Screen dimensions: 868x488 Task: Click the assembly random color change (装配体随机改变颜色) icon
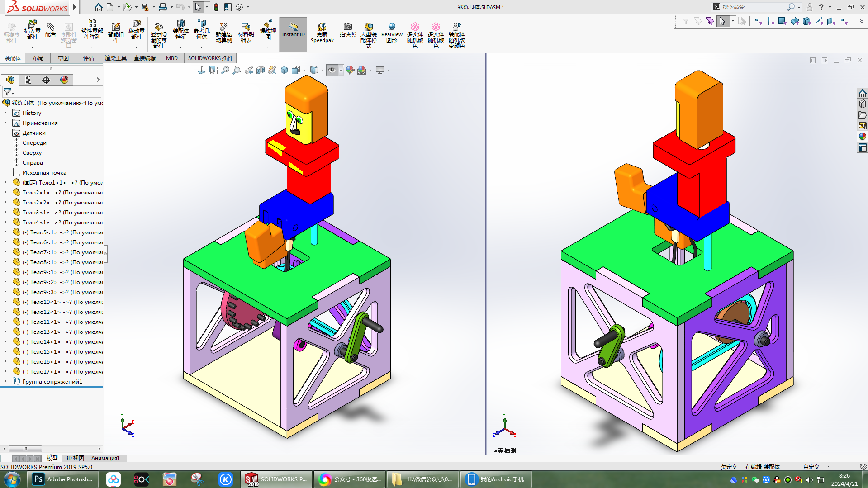coord(457,34)
